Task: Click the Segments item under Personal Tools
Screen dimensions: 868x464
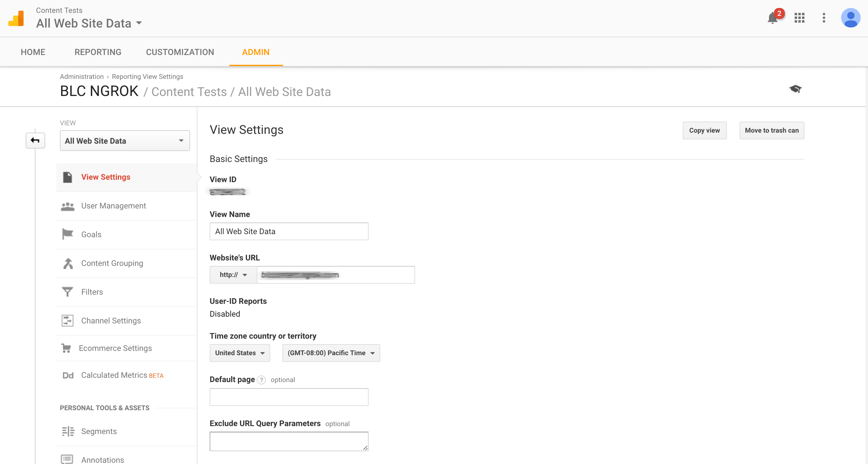Action: click(99, 431)
